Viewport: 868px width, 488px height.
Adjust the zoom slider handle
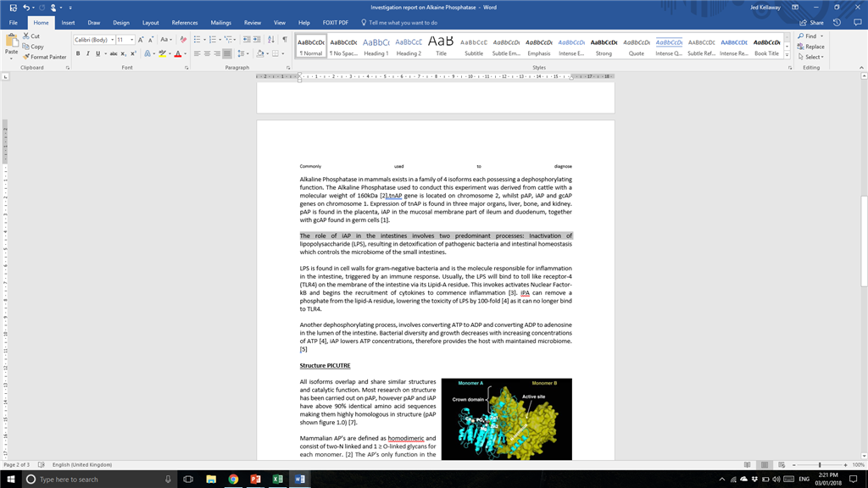(x=820, y=465)
